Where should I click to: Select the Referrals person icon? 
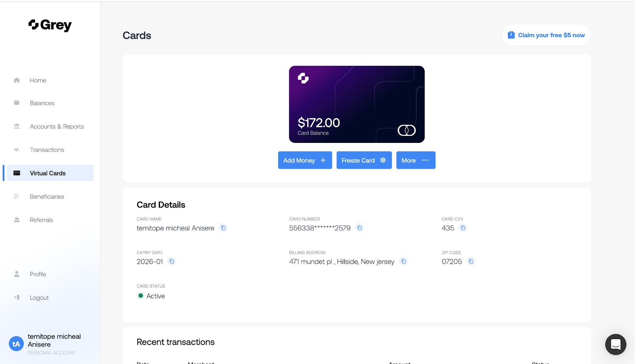[x=16, y=220]
